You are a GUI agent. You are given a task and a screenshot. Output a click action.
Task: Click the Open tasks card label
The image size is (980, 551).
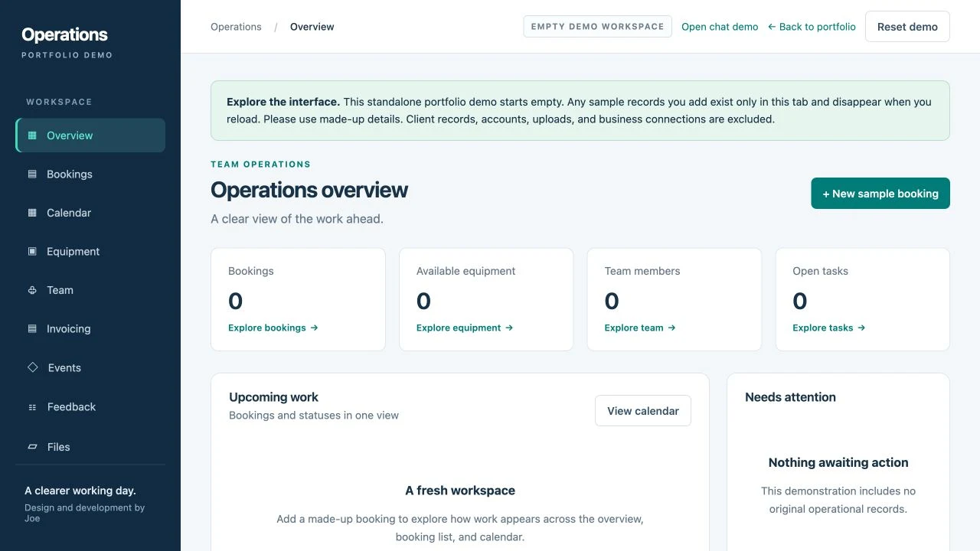coord(821,271)
